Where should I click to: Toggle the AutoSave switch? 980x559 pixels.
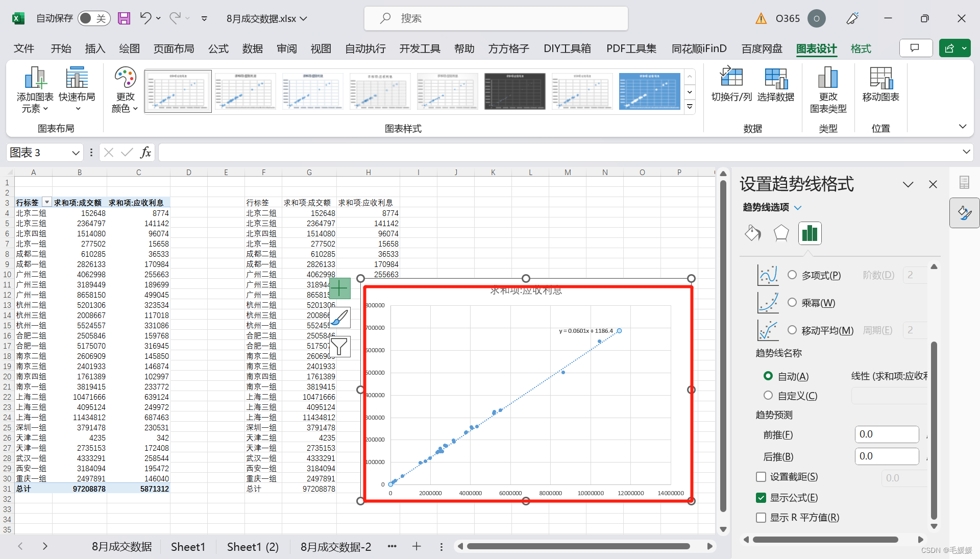[x=94, y=18]
